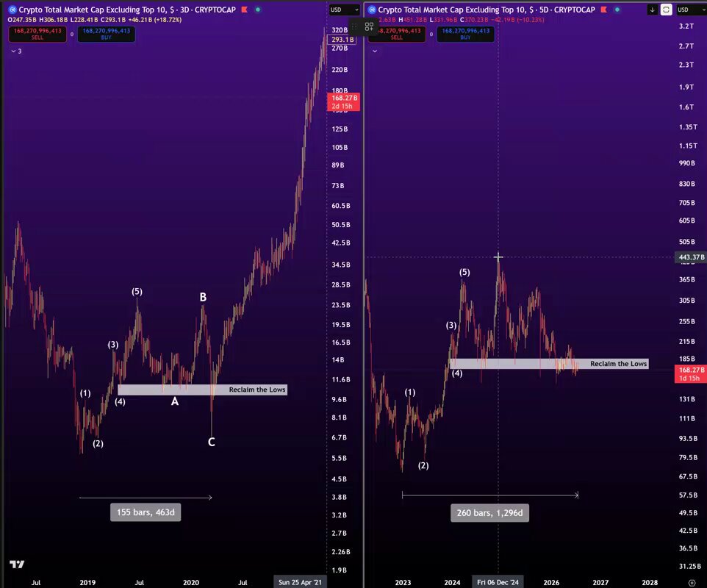Image resolution: width=707 pixels, height=588 pixels.
Task: Click the teal market status dot on the right chart
Action: tap(617, 10)
